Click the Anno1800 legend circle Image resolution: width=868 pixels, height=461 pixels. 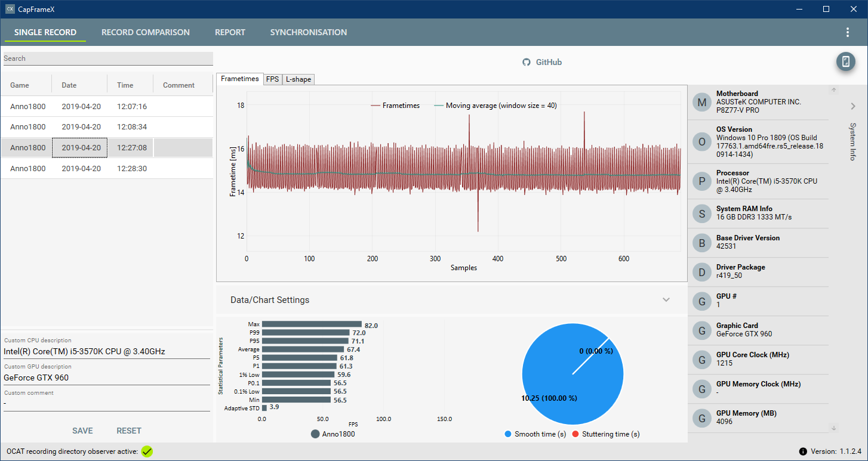(315, 434)
